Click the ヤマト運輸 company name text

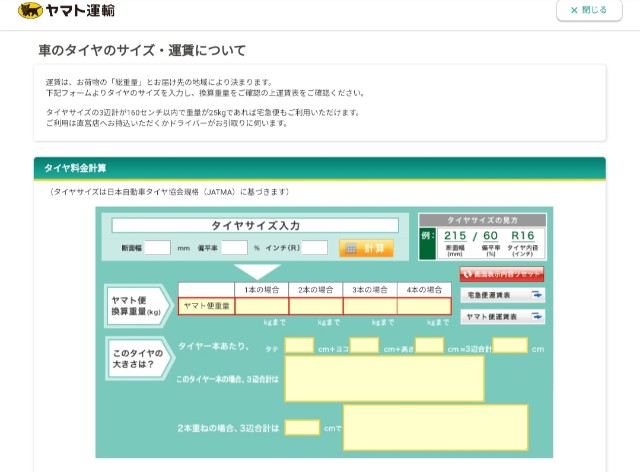click(80, 10)
